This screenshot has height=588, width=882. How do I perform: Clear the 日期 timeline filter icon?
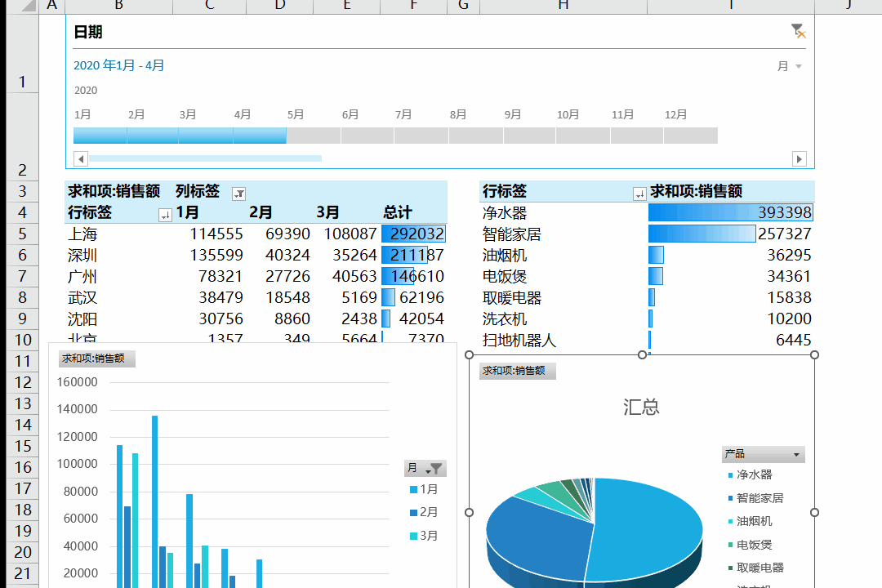pyautogui.click(x=798, y=31)
